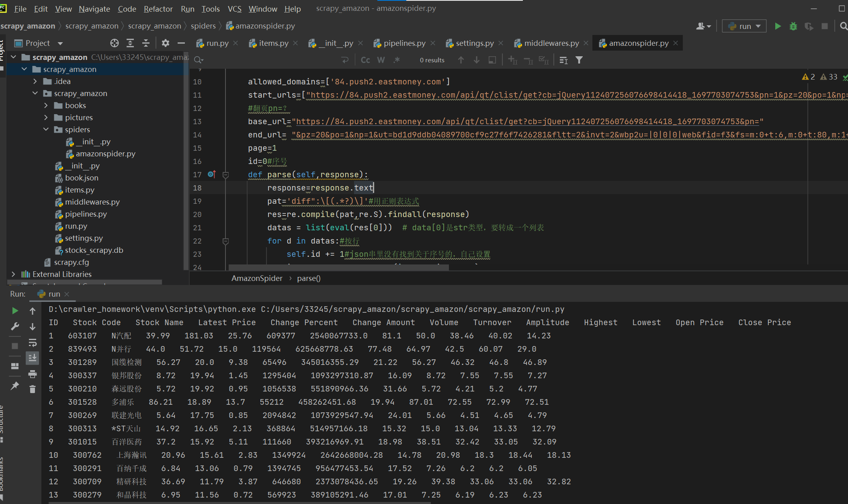Open Project panel settings gear
The height and width of the screenshot is (504, 848).
click(166, 43)
